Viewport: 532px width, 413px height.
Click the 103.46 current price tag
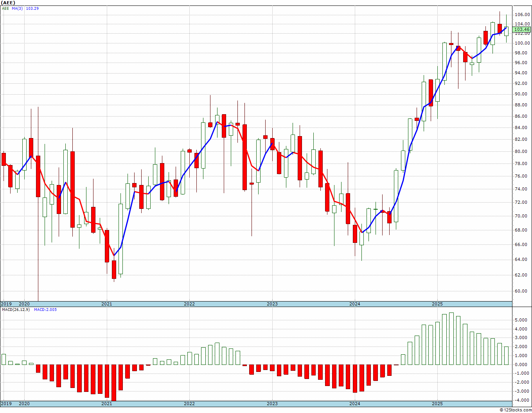pyautogui.click(x=522, y=29)
